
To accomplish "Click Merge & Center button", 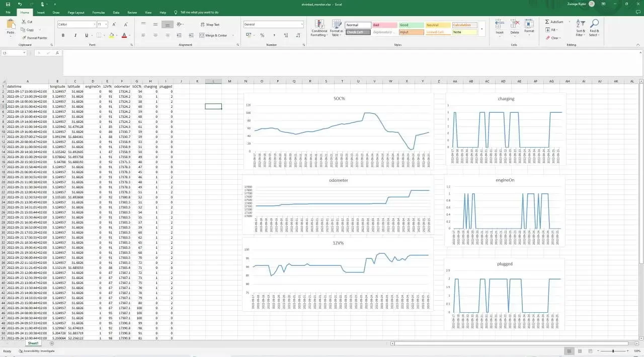I will pos(213,35).
